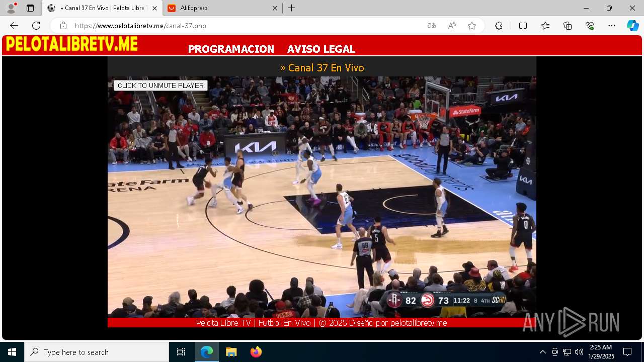Open the Windows Start menu

tap(12, 352)
